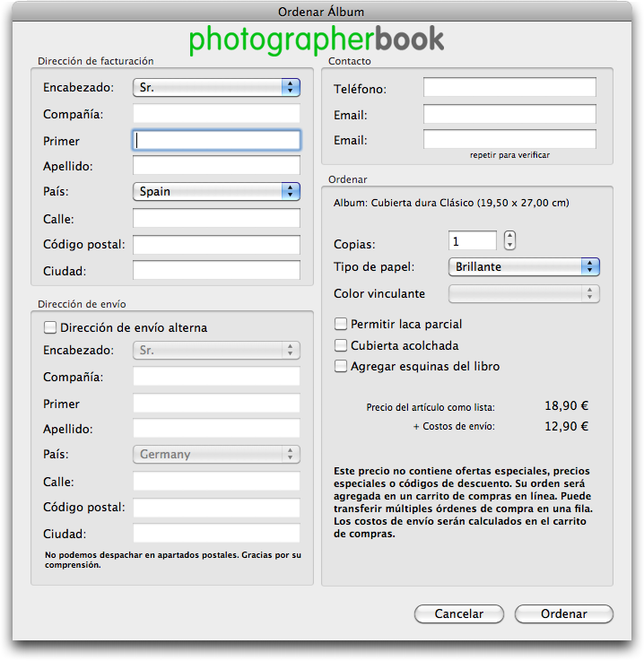Click the Precio del artículo como lista label

point(431,407)
